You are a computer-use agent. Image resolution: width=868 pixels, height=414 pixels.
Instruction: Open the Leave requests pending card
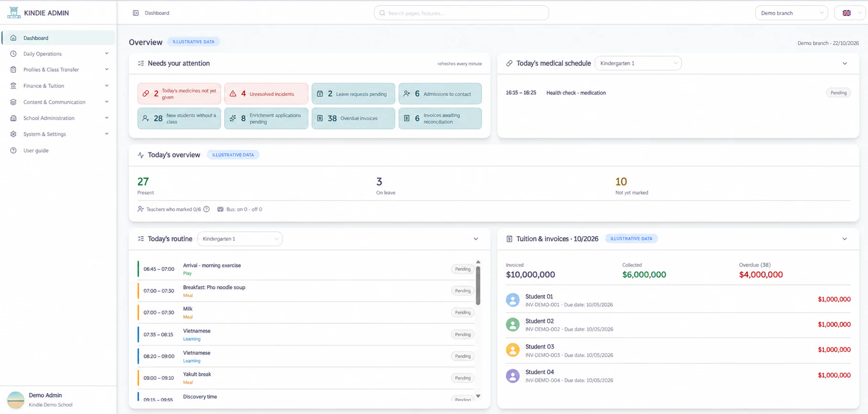click(x=353, y=94)
